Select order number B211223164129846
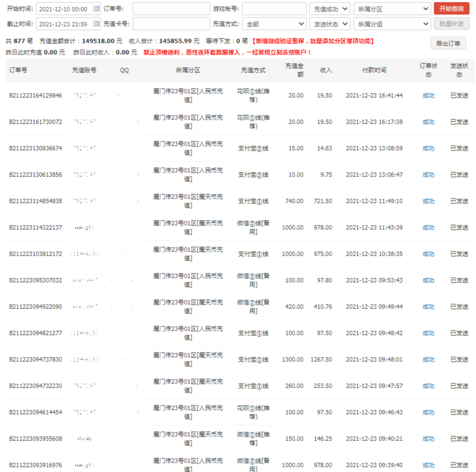 [x=36, y=95]
